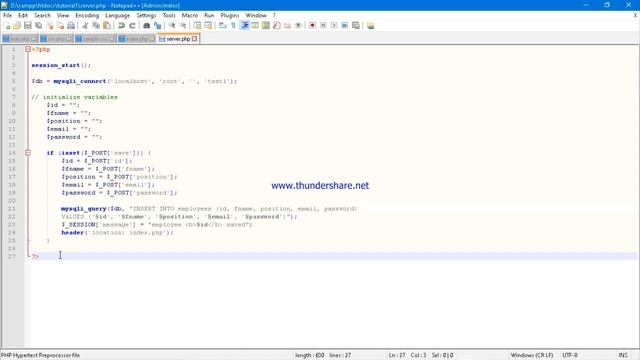Image resolution: width=640 pixels, height=360 pixels.
Task: Cut selection with scissors icon
Action: [85, 26]
